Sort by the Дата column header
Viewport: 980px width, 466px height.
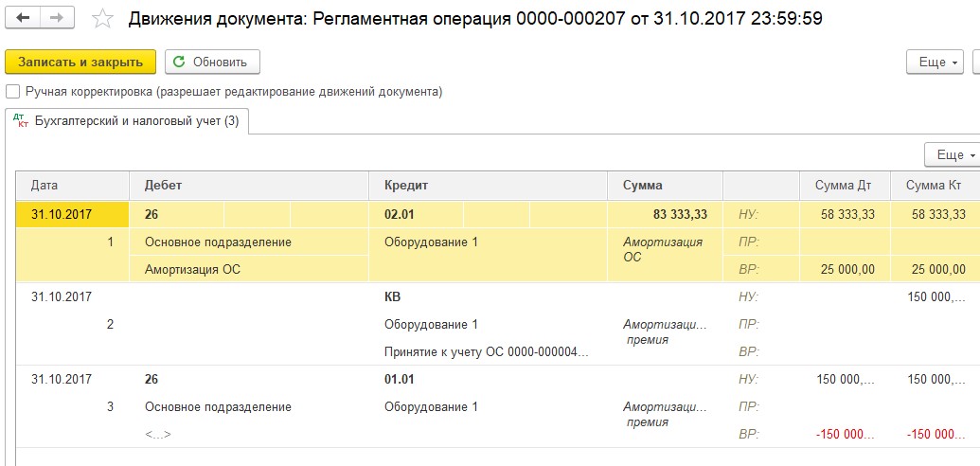[73, 185]
